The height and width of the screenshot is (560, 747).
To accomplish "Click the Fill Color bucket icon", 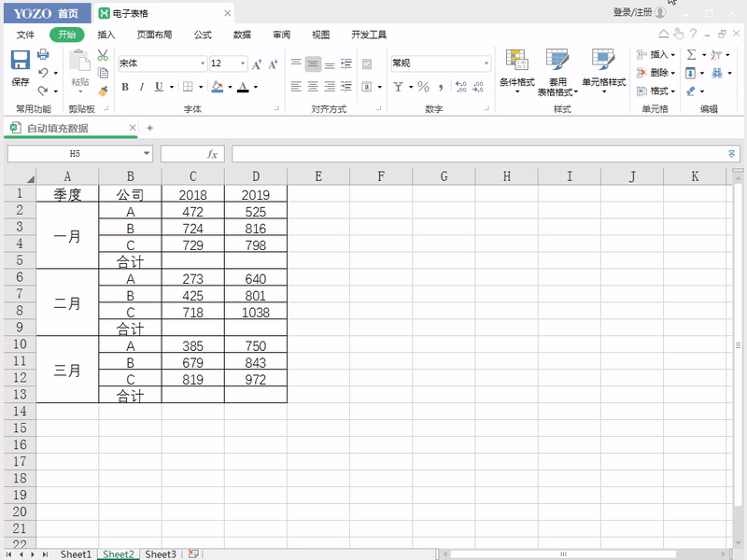I will point(218,87).
